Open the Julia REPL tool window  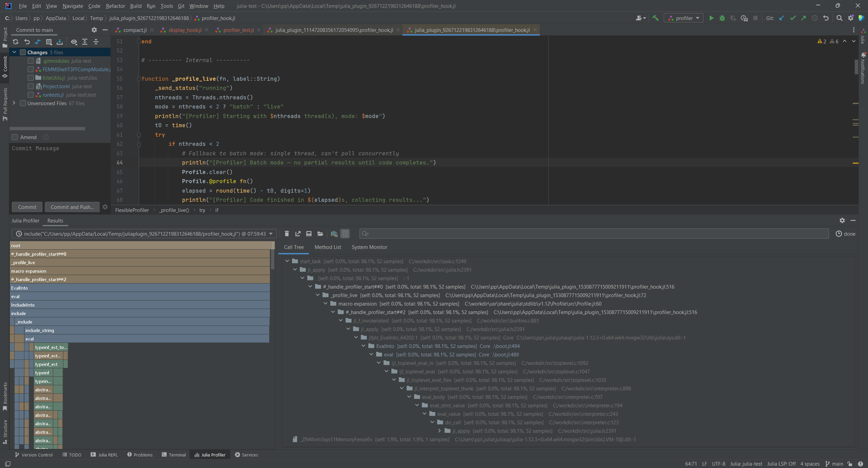104,455
